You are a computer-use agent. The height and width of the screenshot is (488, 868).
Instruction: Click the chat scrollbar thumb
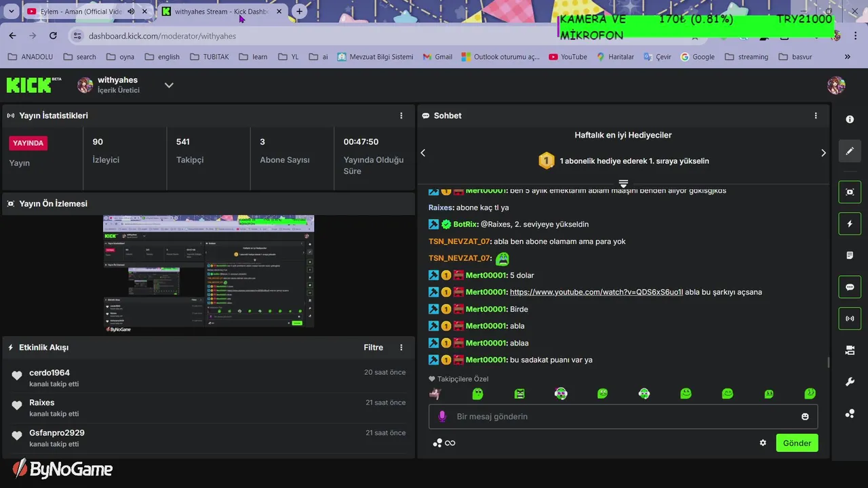(828, 363)
